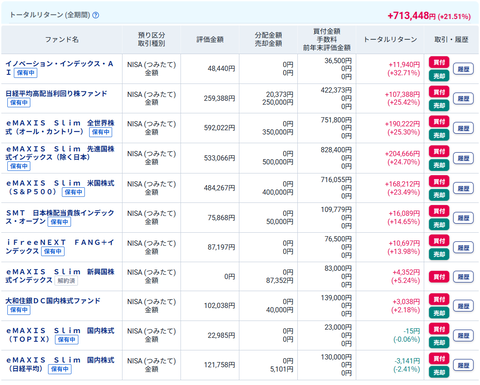Viewport: 480px width, 385px height.
Task: Click 買付 for eMAXIS Slim 米国株式 S&P500
Action: [439, 182]
